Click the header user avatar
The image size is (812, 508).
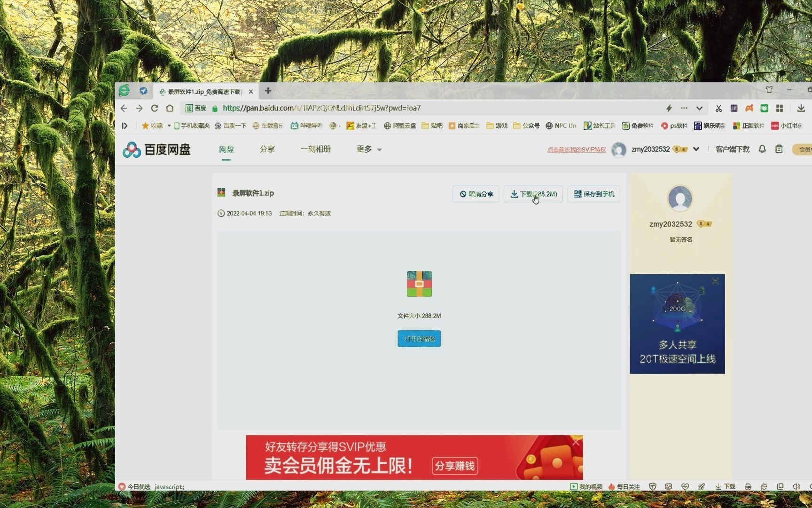[619, 150]
